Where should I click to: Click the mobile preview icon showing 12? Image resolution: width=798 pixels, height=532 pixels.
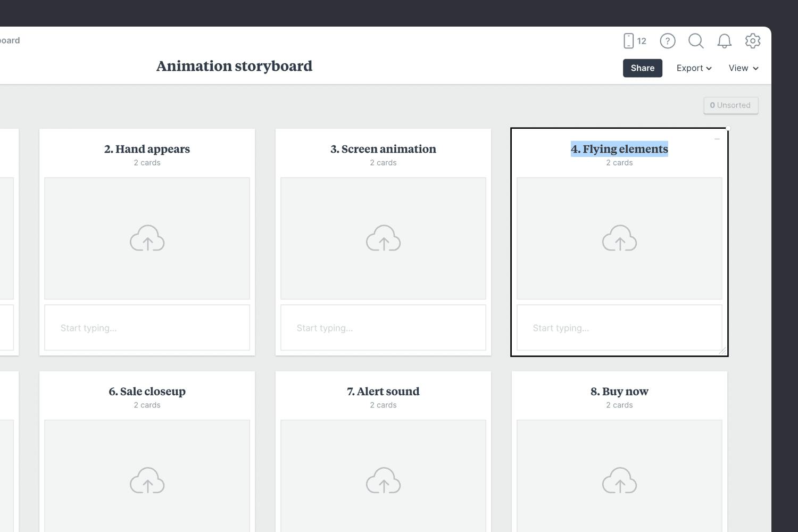coord(634,41)
